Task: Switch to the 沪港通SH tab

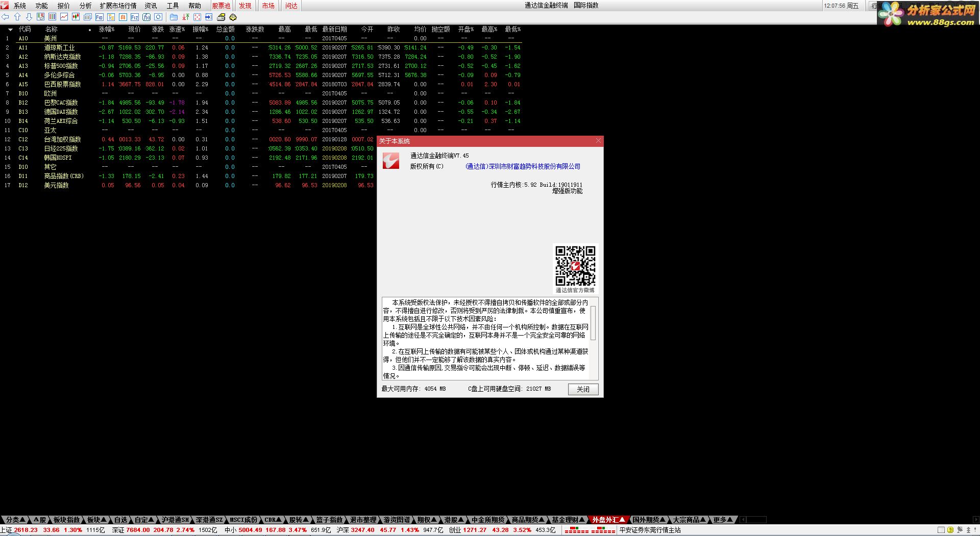Action: pos(175,520)
